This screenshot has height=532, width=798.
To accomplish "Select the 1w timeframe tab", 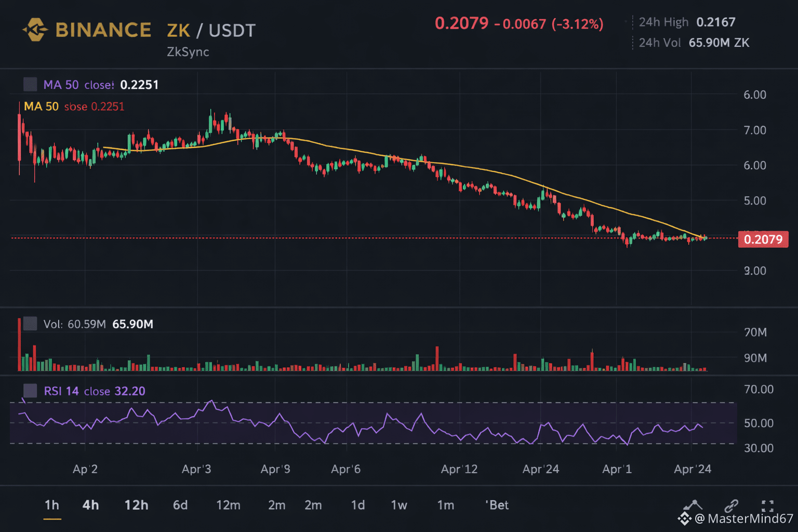I will coord(399,505).
